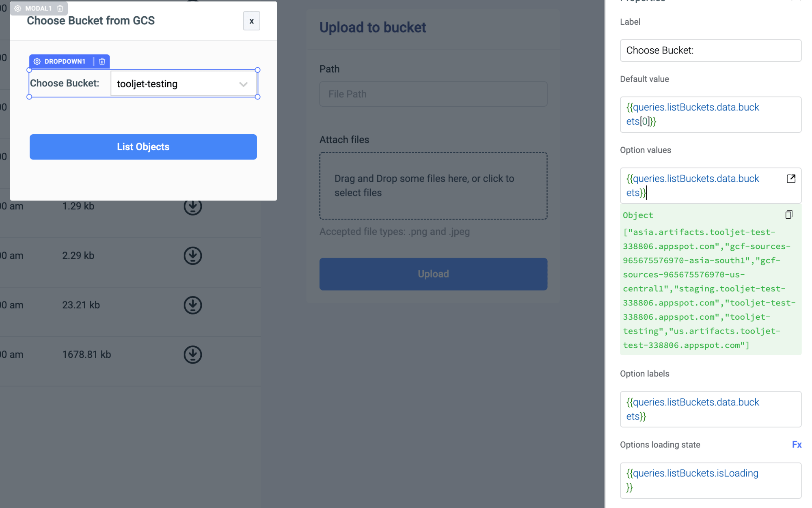Click the List Objects button
The image size is (812, 508).
pyautogui.click(x=143, y=147)
